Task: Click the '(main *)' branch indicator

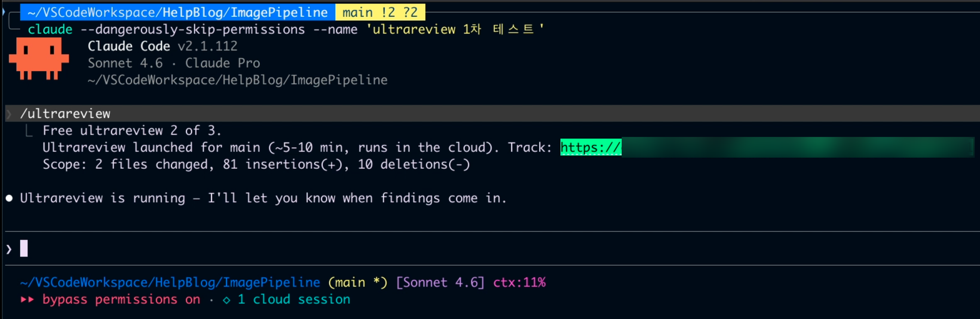Action: coord(358,283)
